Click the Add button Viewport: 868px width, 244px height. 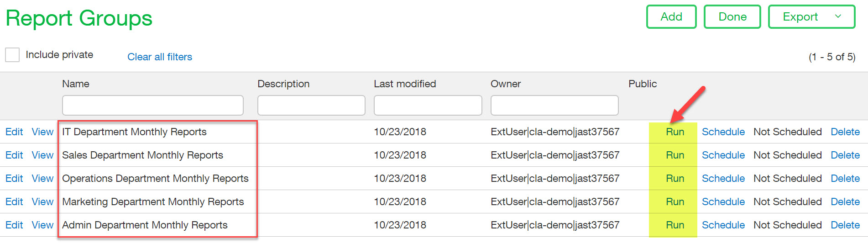[x=671, y=17]
